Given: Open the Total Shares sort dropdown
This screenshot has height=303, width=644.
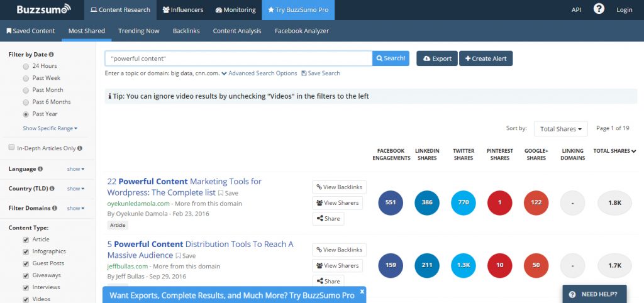Looking at the screenshot, I should point(560,129).
